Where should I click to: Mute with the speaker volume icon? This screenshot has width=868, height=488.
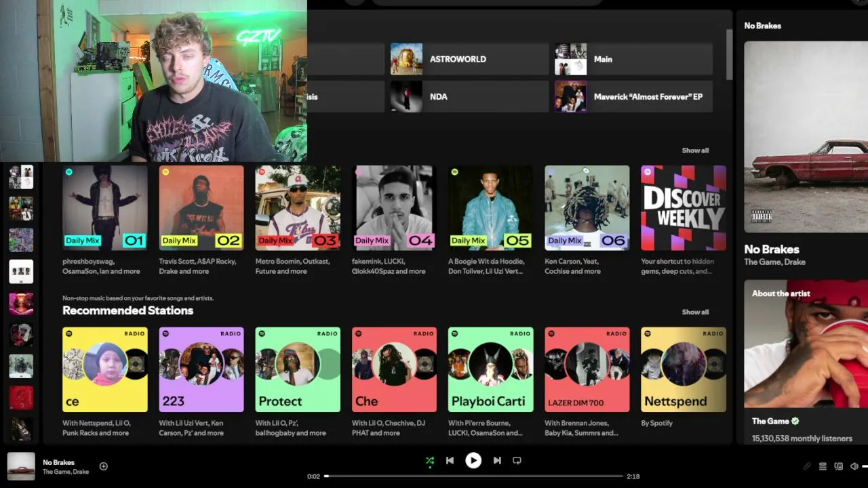[x=854, y=466]
